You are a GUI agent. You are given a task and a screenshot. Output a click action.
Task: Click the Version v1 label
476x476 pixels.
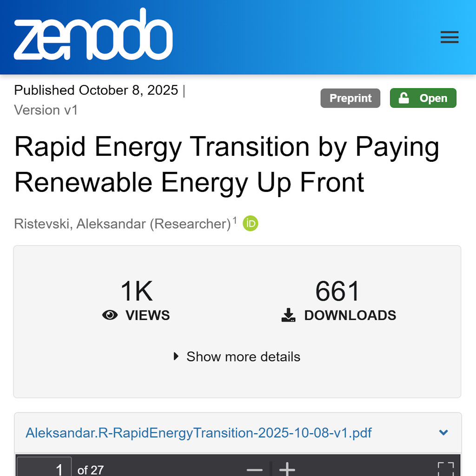(x=46, y=110)
